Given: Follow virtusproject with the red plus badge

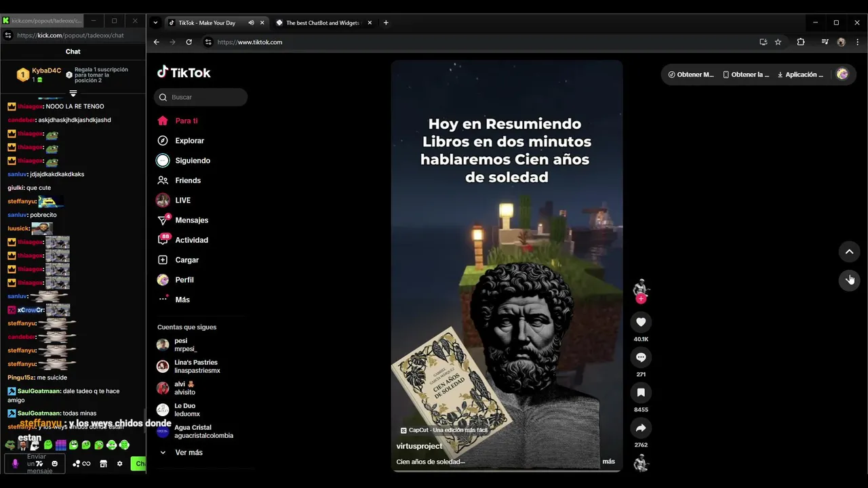Looking at the screenshot, I should click(641, 299).
